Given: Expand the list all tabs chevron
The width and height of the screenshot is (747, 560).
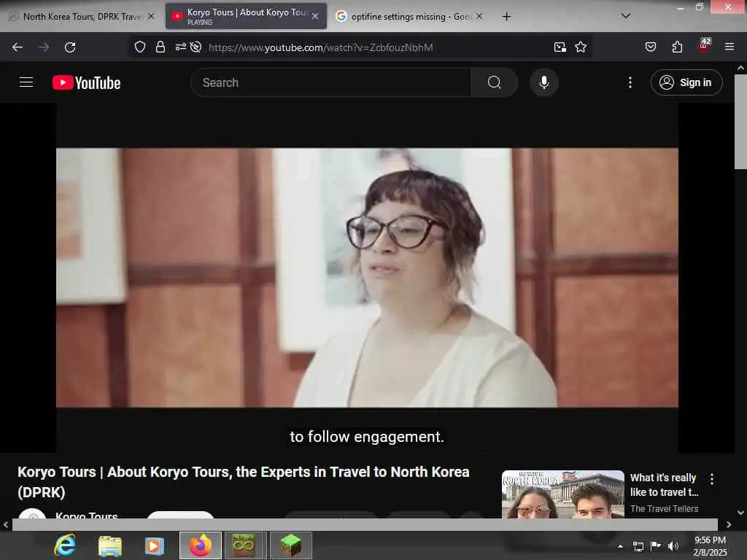Looking at the screenshot, I should click(626, 16).
